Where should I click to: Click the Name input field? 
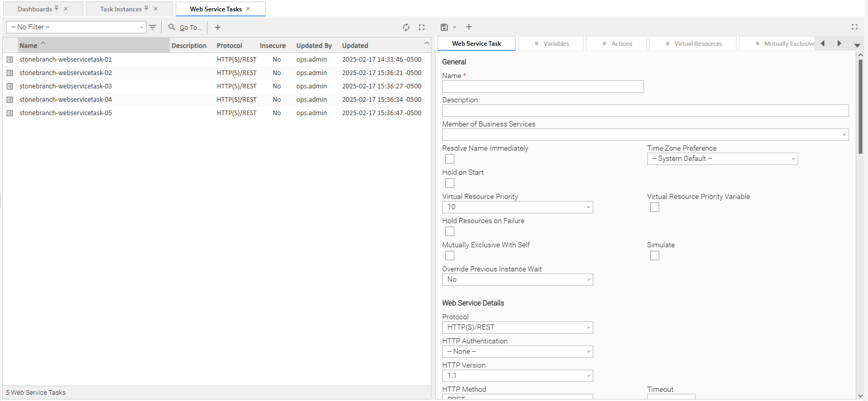(x=543, y=86)
